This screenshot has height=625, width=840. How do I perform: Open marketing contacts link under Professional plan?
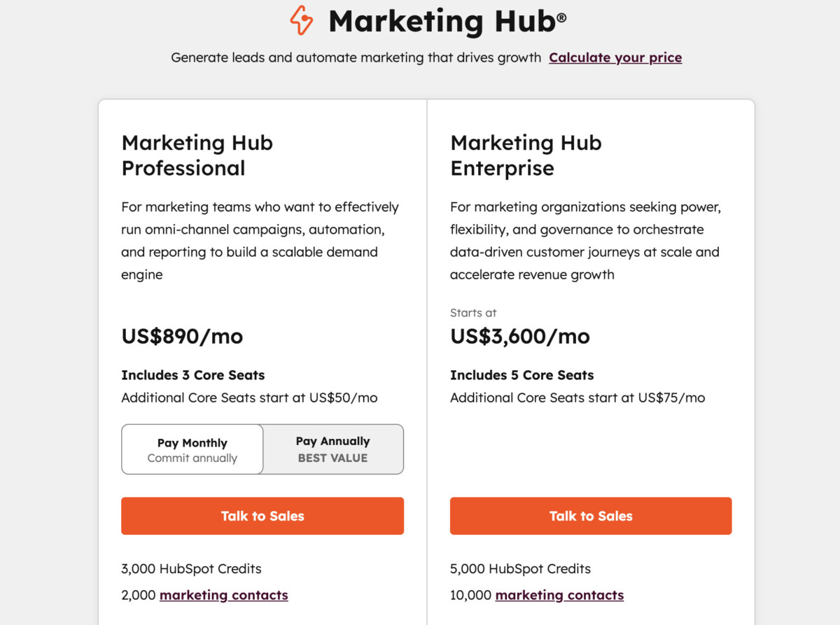click(x=223, y=595)
